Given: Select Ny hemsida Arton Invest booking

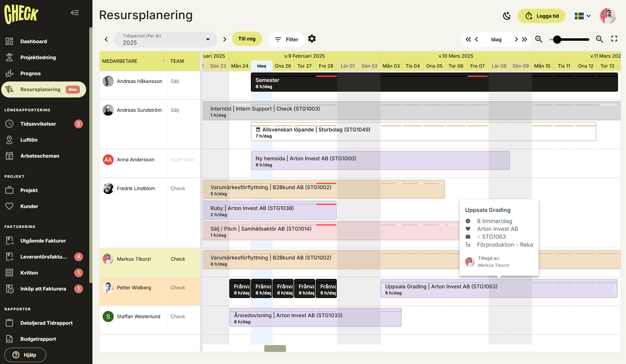Looking at the screenshot, I should (380, 161).
